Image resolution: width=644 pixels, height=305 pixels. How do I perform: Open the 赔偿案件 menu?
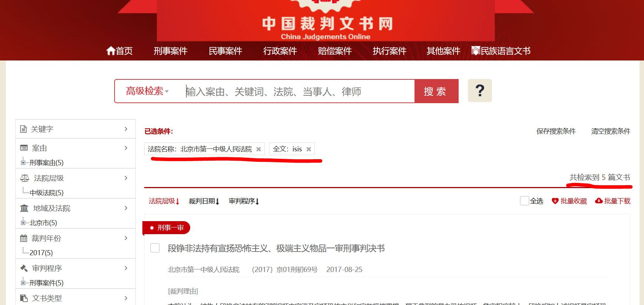(335, 51)
